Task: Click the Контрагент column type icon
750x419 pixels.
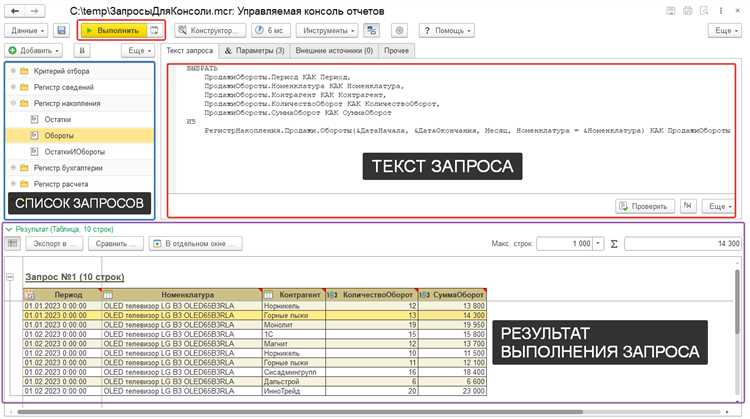Action: pyautogui.click(x=269, y=295)
